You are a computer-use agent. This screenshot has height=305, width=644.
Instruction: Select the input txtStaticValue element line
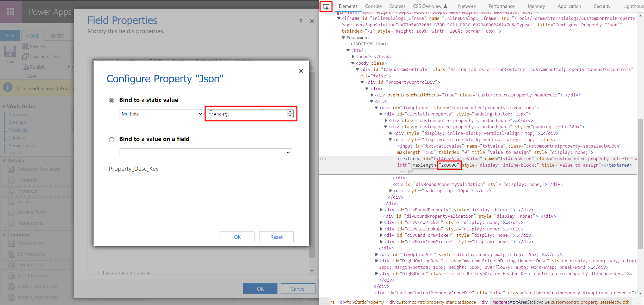509,149
